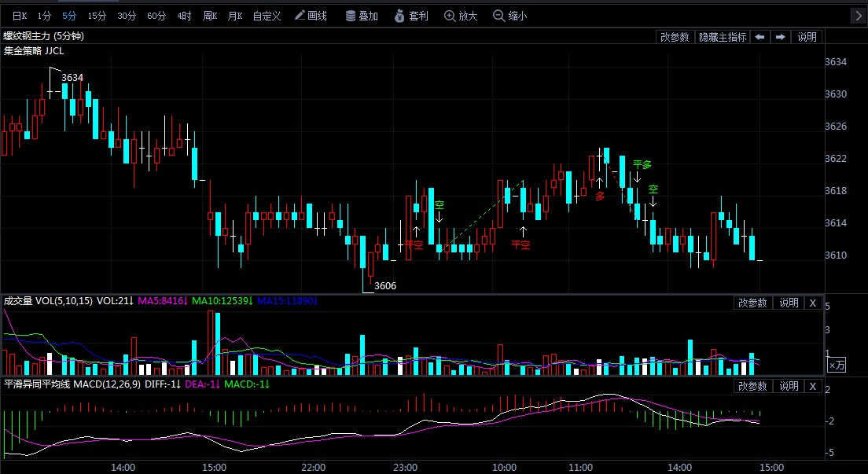Close the 成交量 volume panel
The image size is (868, 474).
tap(813, 303)
